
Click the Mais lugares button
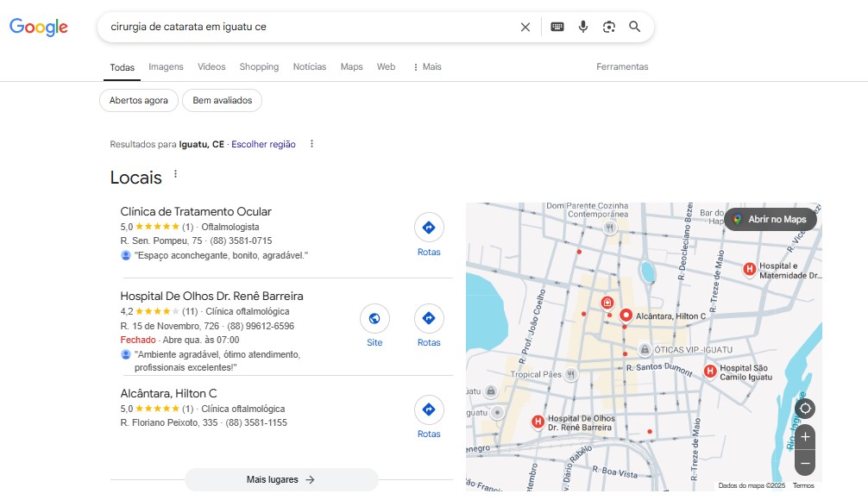[281, 479]
